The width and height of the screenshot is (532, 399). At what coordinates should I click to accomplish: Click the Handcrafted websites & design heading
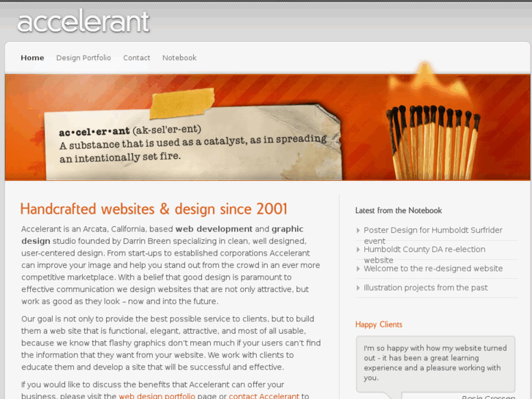(x=154, y=209)
